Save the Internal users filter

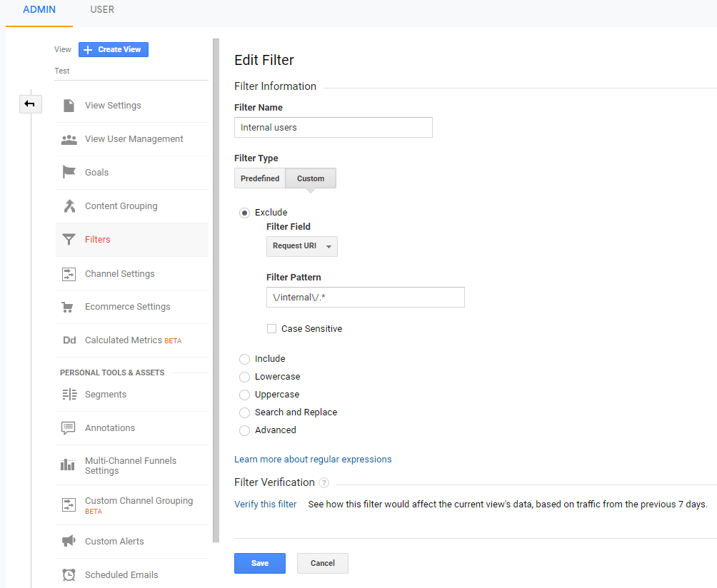259,563
